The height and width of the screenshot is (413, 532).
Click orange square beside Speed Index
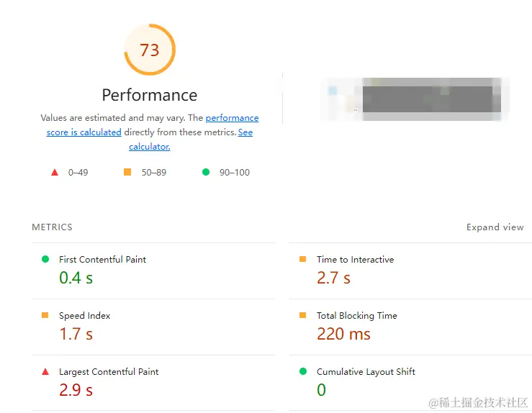(x=45, y=315)
